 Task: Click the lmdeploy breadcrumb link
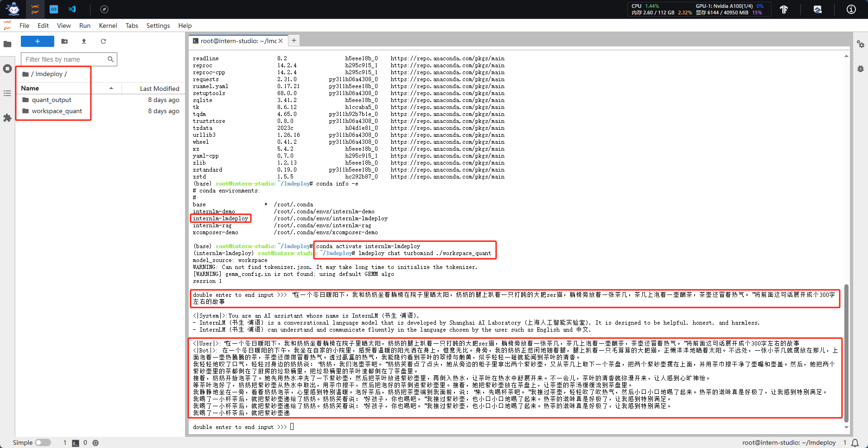click(49, 74)
